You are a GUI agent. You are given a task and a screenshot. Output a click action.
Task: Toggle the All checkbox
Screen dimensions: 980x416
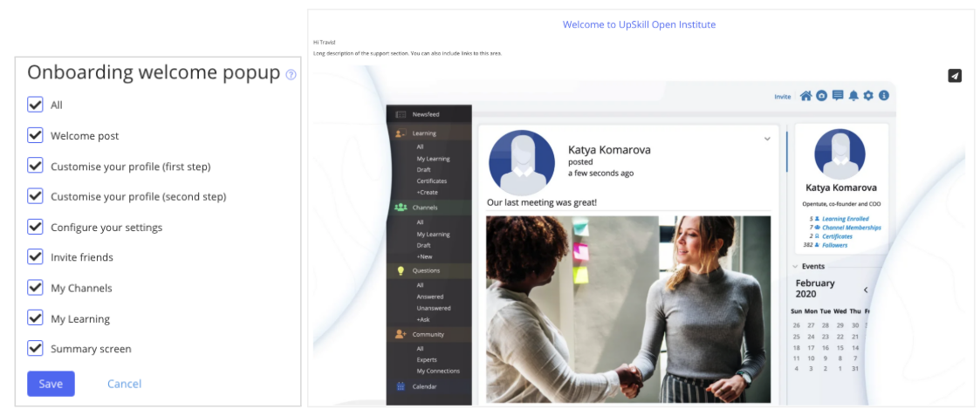35,105
